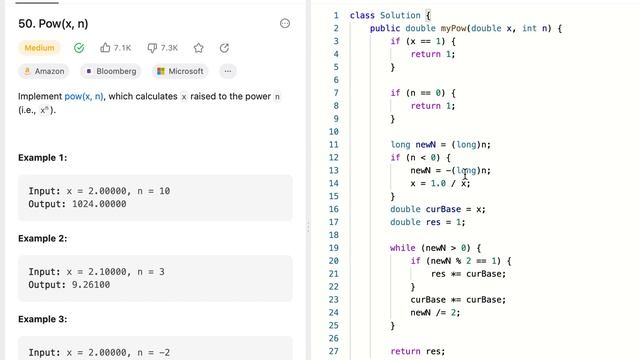Screen dimensions: 640x360
Task: Place cursor on 'class Solution {' line
Action: click(x=390, y=16)
